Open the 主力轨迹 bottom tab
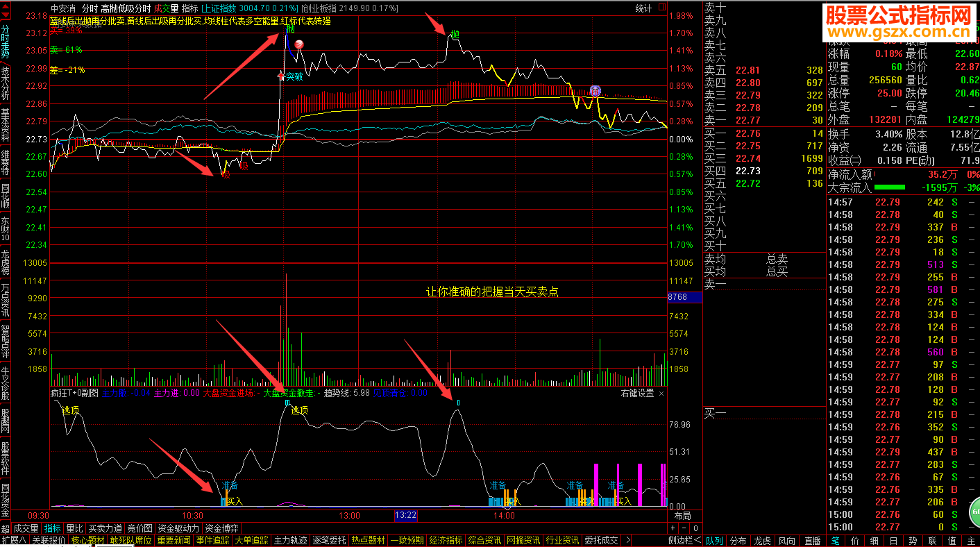The height and width of the screenshot is (547, 980). 291,540
